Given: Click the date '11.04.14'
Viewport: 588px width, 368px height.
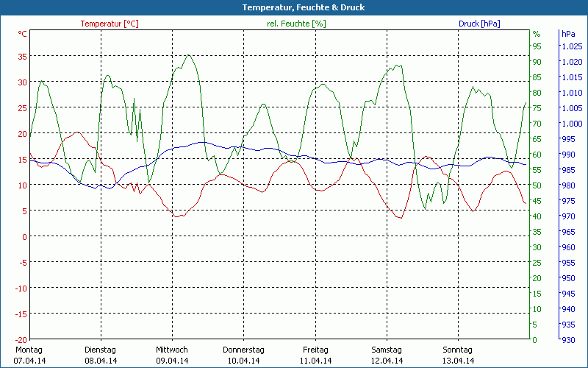Looking at the screenshot, I should (x=315, y=361).
